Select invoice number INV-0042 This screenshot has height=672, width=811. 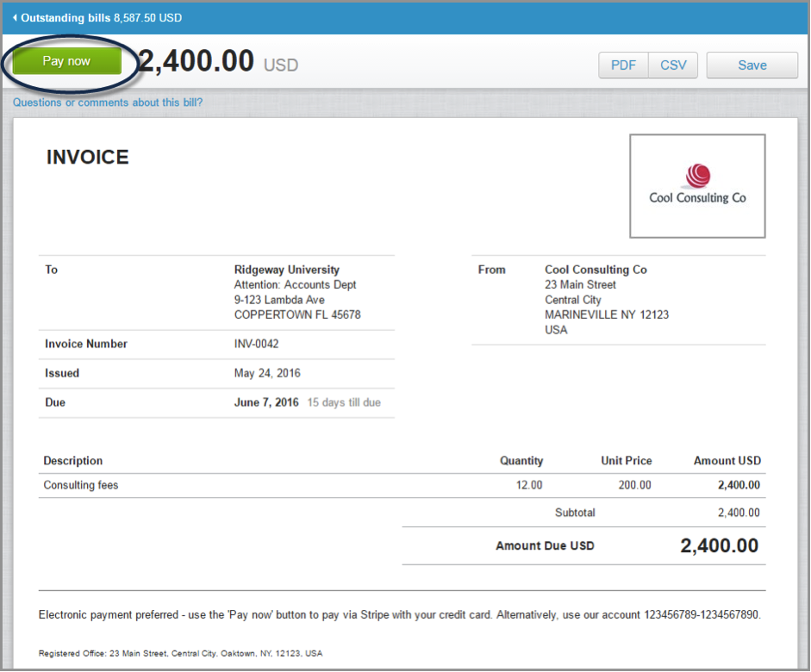pyautogui.click(x=257, y=344)
